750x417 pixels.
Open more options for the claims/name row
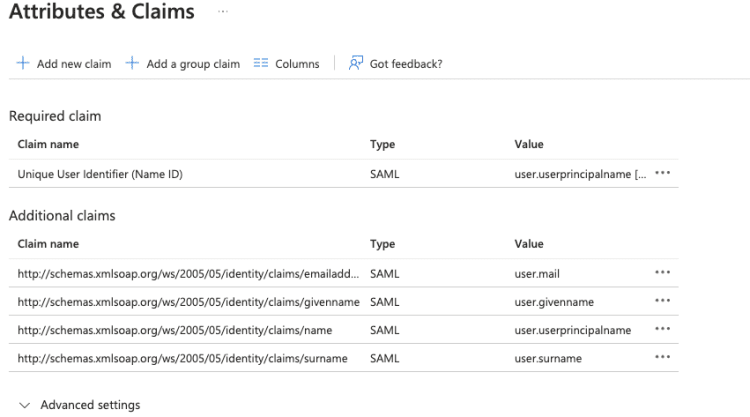pos(662,330)
